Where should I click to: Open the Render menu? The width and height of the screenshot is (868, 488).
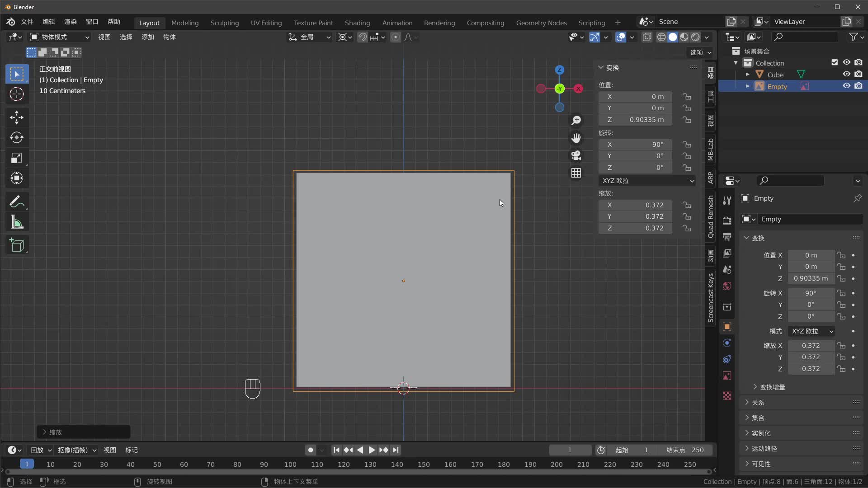pos(70,22)
